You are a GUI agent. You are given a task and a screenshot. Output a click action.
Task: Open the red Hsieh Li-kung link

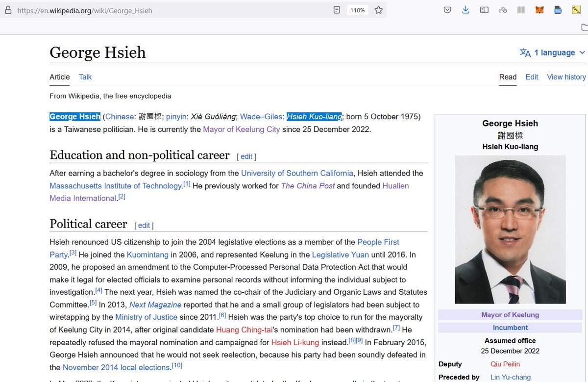click(x=295, y=342)
